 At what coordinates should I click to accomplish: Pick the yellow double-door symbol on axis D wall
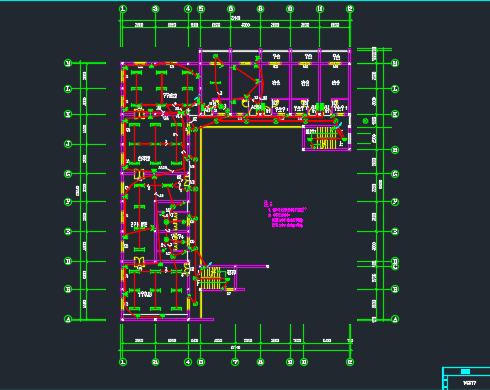pyautogui.click(x=139, y=261)
